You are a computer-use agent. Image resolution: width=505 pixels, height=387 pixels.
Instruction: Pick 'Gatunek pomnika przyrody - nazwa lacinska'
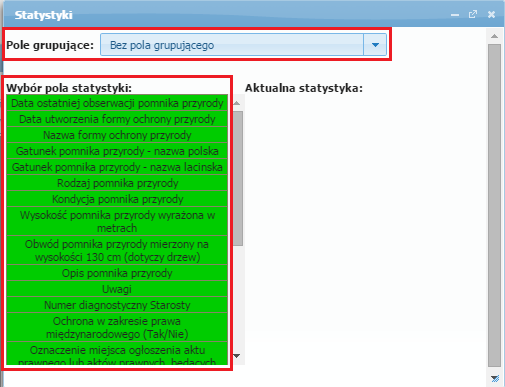[x=117, y=167]
